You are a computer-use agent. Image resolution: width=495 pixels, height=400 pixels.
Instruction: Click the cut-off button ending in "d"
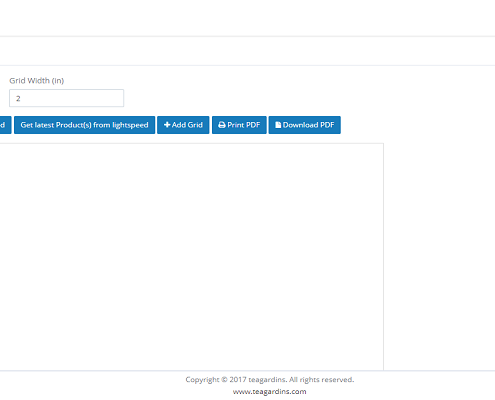[x=5, y=125]
